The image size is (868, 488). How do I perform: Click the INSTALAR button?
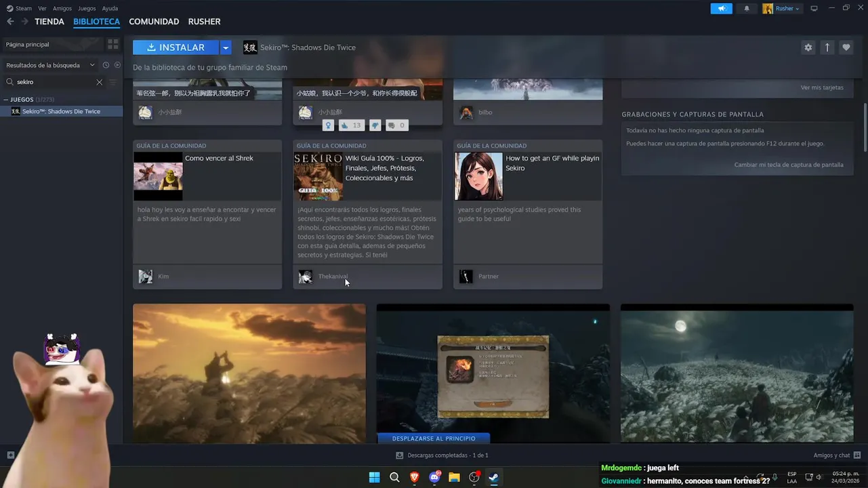(175, 47)
